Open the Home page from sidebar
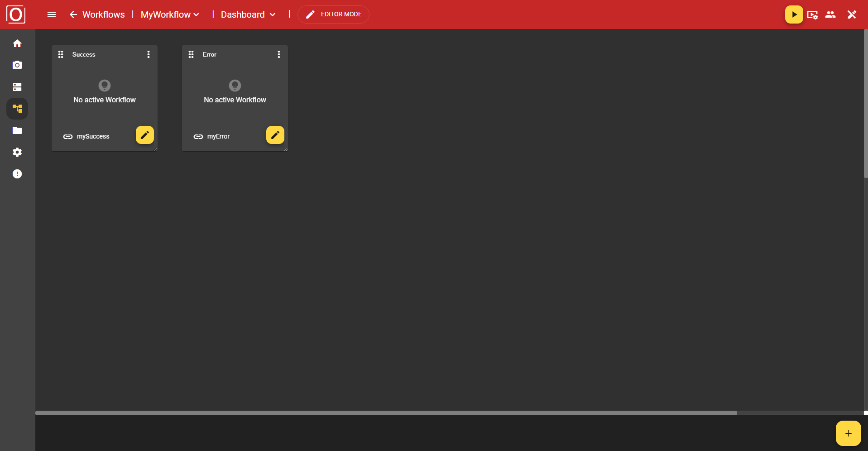The width and height of the screenshot is (868, 451). (17, 43)
